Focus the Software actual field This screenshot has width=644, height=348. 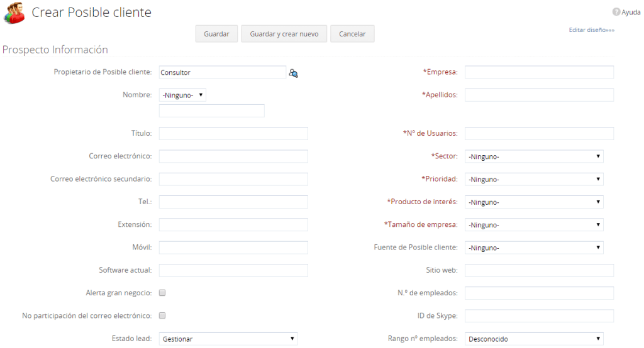233,270
